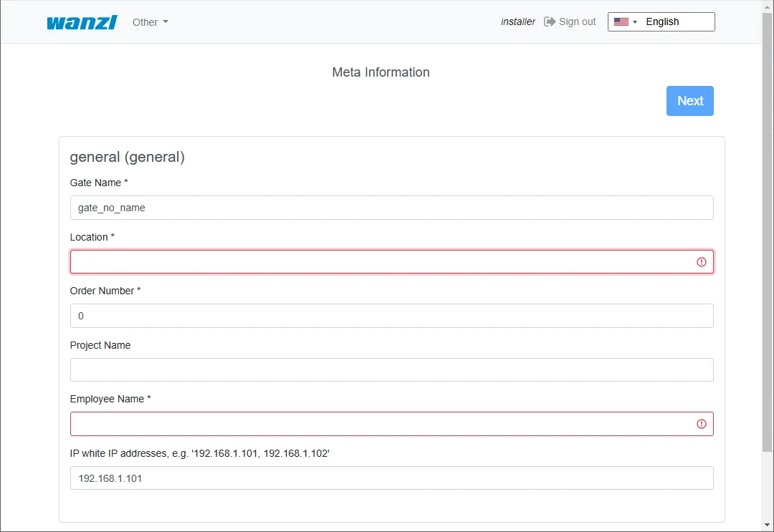
Task: Click the wanzl logo
Action: (x=82, y=22)
